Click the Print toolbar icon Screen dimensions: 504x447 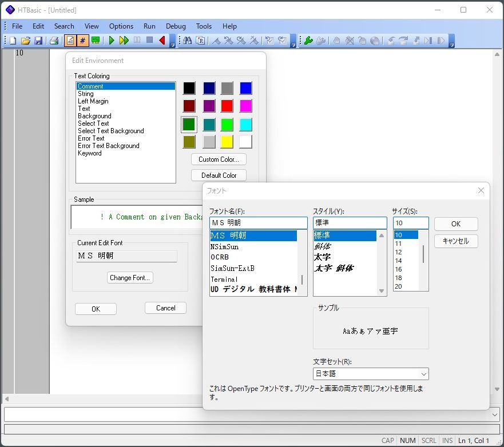[x=54, y=41]
